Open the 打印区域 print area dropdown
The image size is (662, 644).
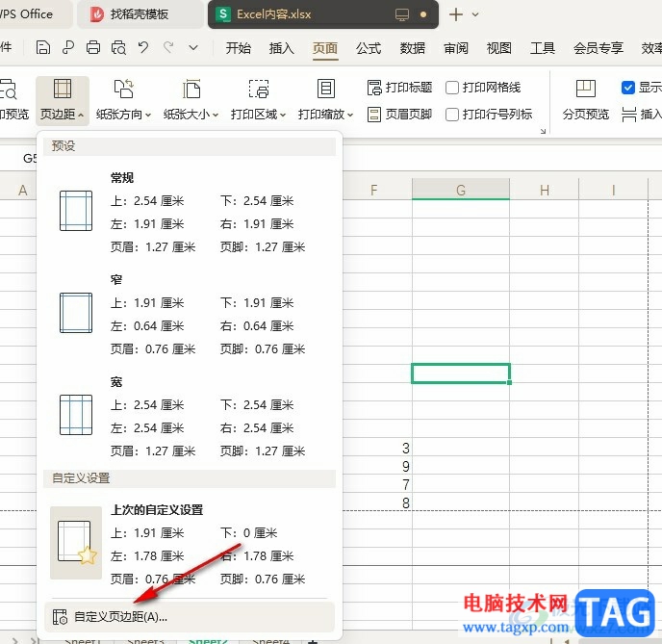click(x=259, y=100)
